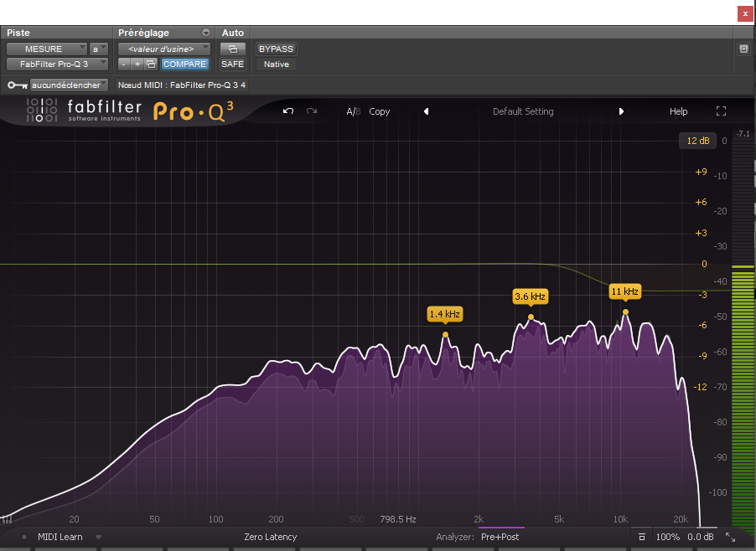This screenshot has height=551, width=756.
Task: Show the piano keyboard display icon
Action: pos(8,518)
